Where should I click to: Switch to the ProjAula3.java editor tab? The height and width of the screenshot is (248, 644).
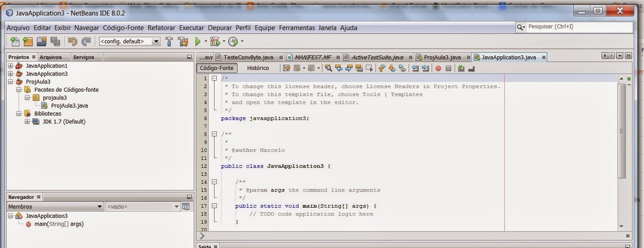[442, 57]
